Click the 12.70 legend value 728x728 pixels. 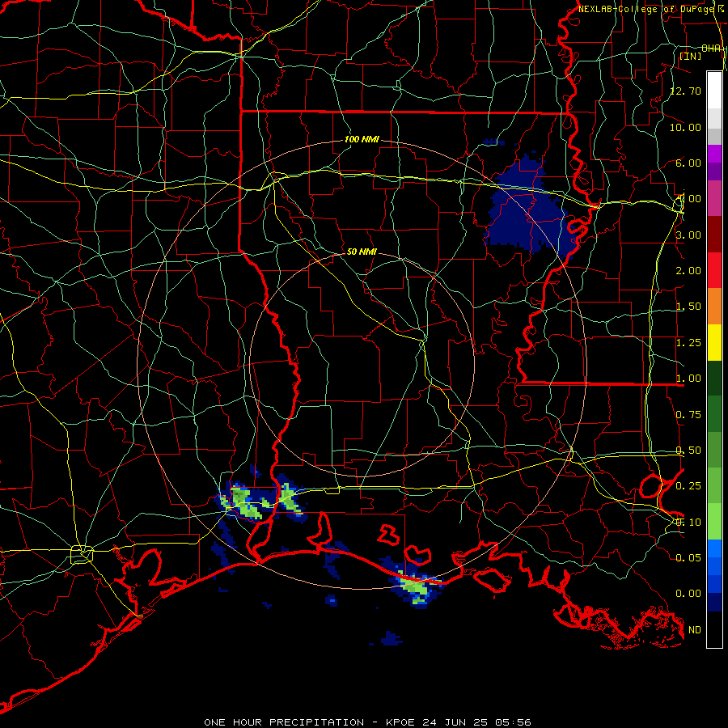pyautogui.click(x=686, y=91)
